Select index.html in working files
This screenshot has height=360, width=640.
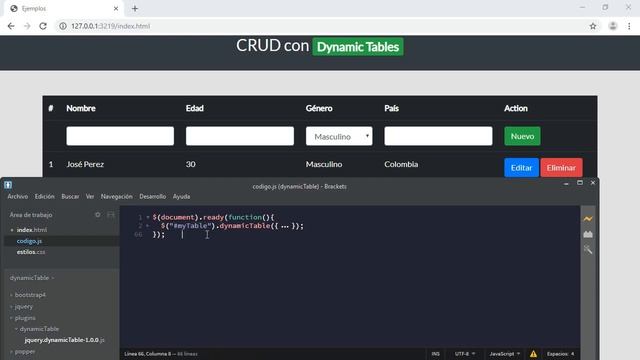32,230
